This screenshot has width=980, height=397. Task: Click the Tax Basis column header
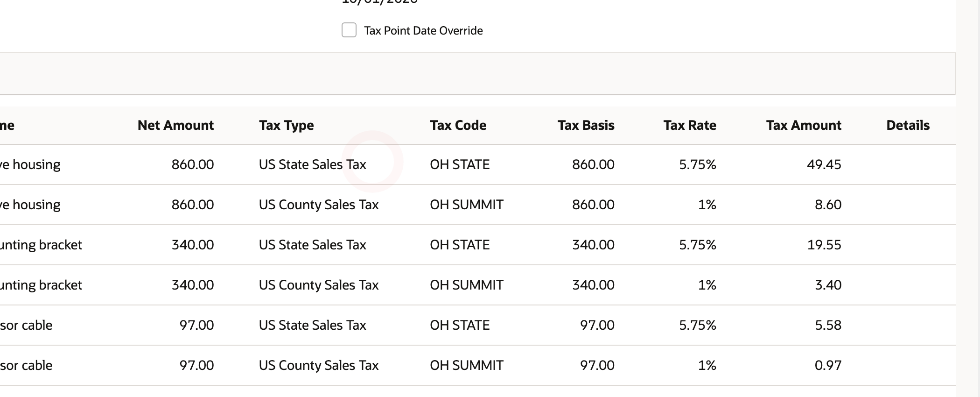[x=586, y=125]
